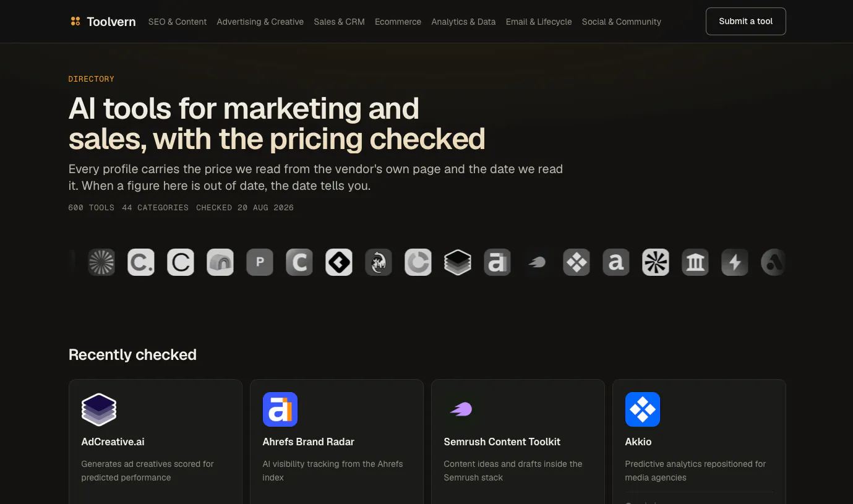Click the greyscale four-diamond Akkio logo in strip
Image resolution: width=853 pixels, height=504 pixels.
577,262
